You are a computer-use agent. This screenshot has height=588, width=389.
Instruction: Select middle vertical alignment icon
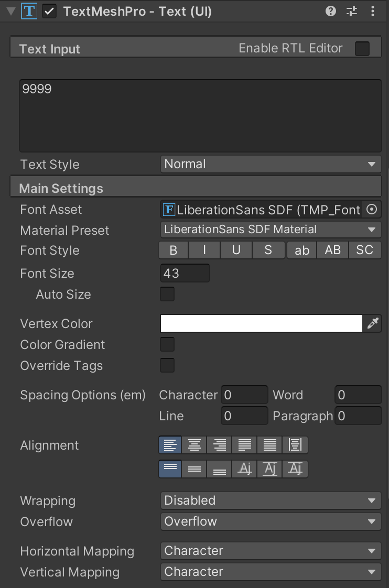point(194,469)
